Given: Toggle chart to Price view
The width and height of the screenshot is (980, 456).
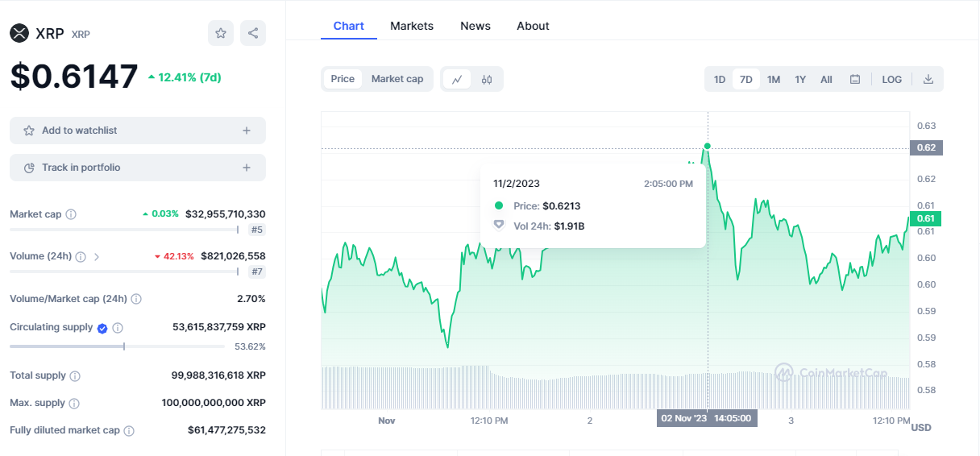Looking at the screenshot, I should click(343, 79).
